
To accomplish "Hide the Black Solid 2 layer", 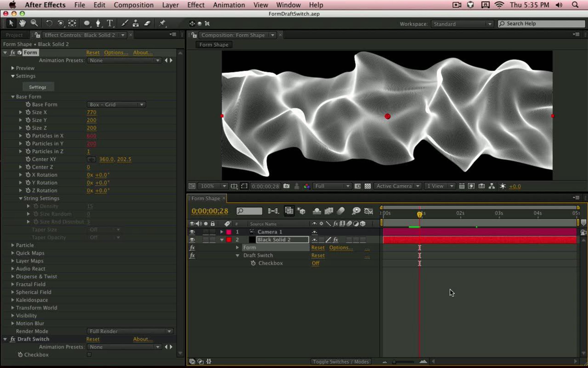I will (192, 240).
